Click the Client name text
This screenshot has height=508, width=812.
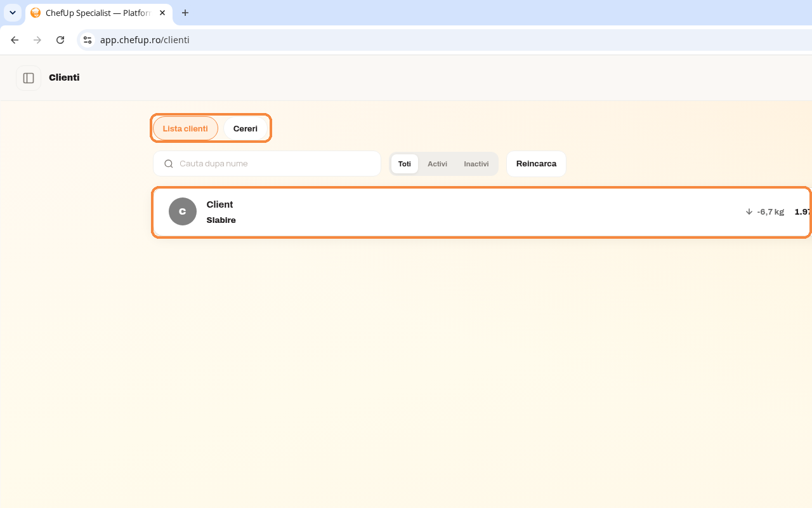point(219,204)
